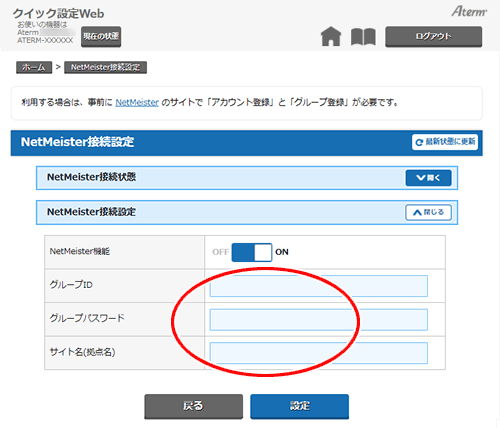
Task: Click the サイト名(拠点名) label
Action: pos(82,352)
